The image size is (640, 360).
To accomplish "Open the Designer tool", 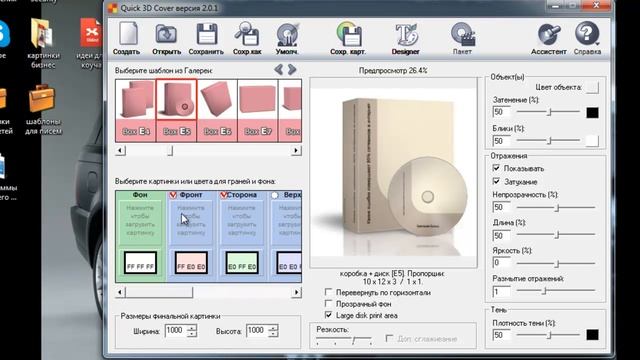I will [406, 38].
